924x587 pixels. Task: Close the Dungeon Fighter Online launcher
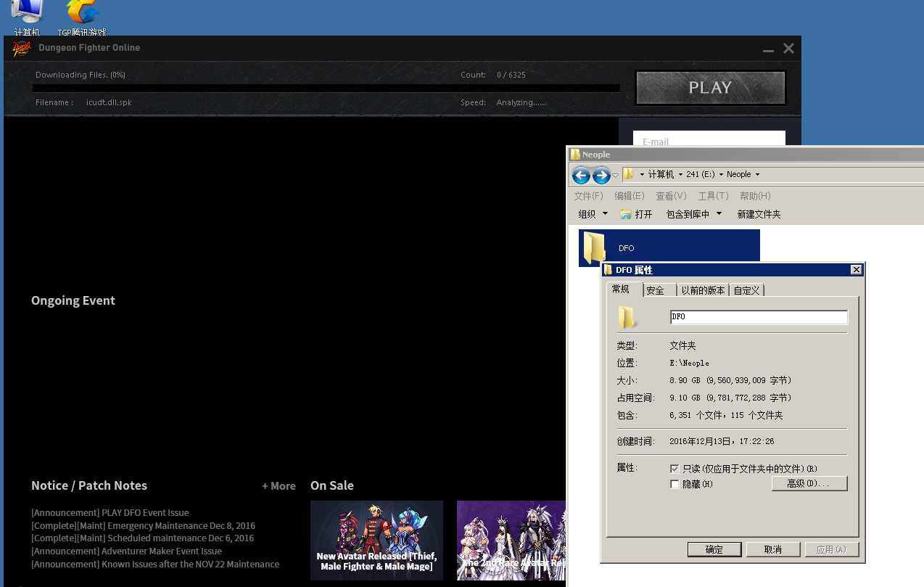[789, 49]
